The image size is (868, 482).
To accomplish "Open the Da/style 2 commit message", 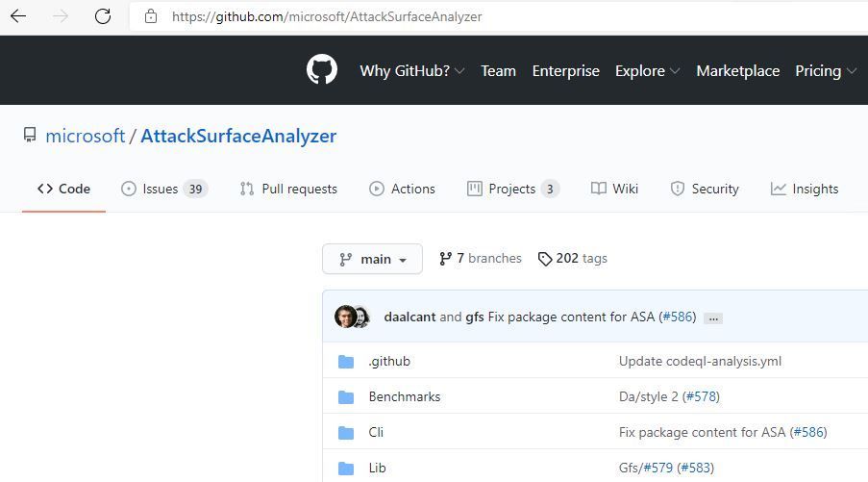I will 648,396.
